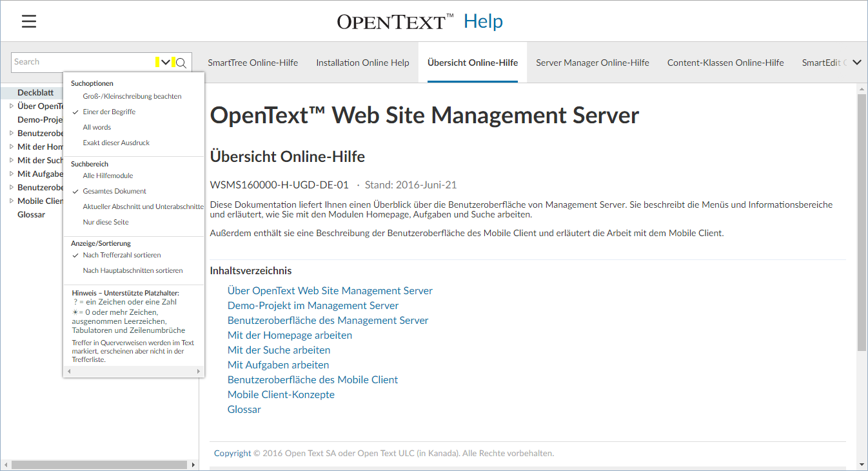Expand the Mit der Homepage tree node arrow
Image resolution: width=868 pixels, height=471 pixels.
(x=11, y=146)
